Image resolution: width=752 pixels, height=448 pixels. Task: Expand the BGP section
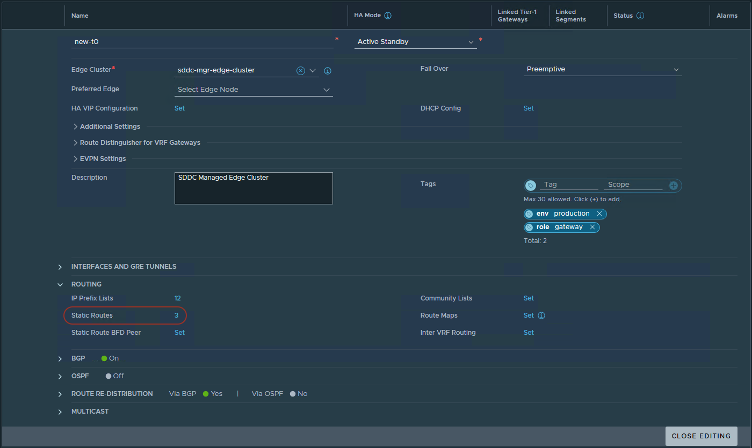61,357
